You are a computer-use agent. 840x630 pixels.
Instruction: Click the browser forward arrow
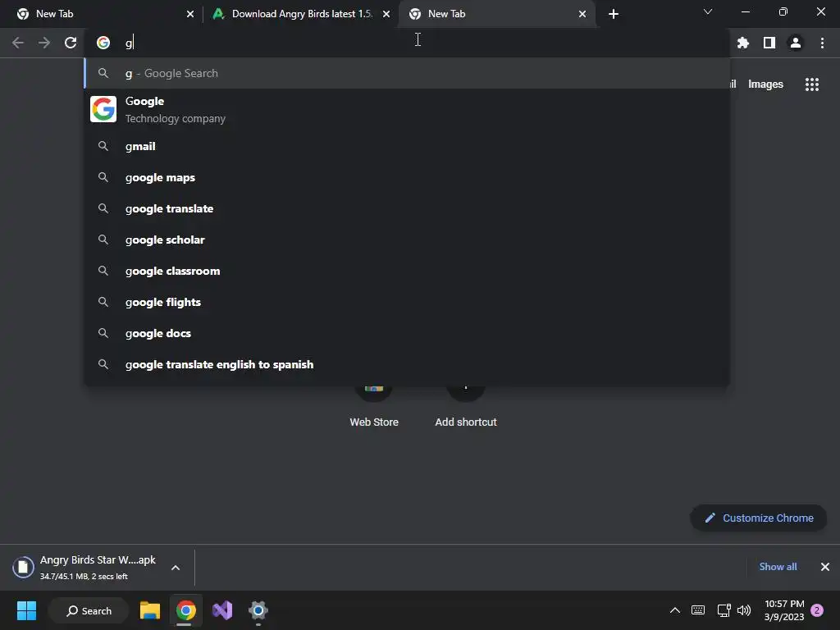tap(44, 43)
